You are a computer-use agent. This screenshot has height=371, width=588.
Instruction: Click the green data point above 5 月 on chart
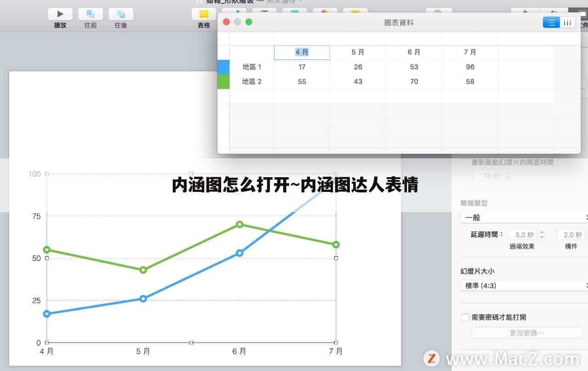(143, 270)
